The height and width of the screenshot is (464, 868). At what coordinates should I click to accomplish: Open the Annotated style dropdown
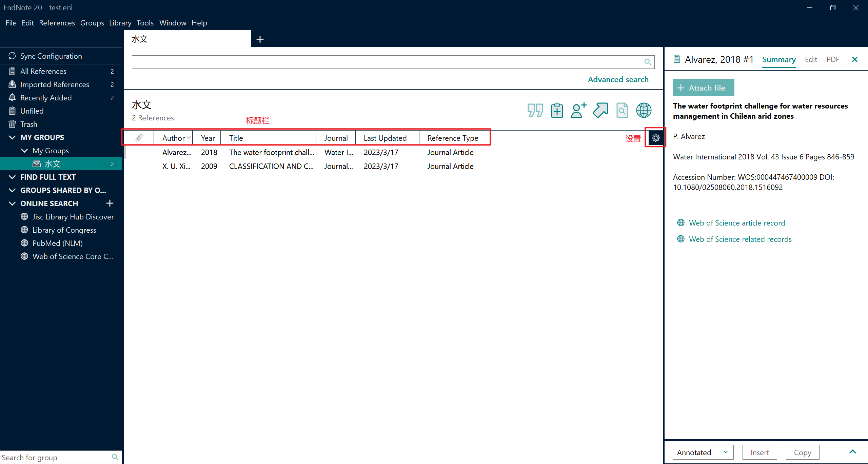[703, 452]
